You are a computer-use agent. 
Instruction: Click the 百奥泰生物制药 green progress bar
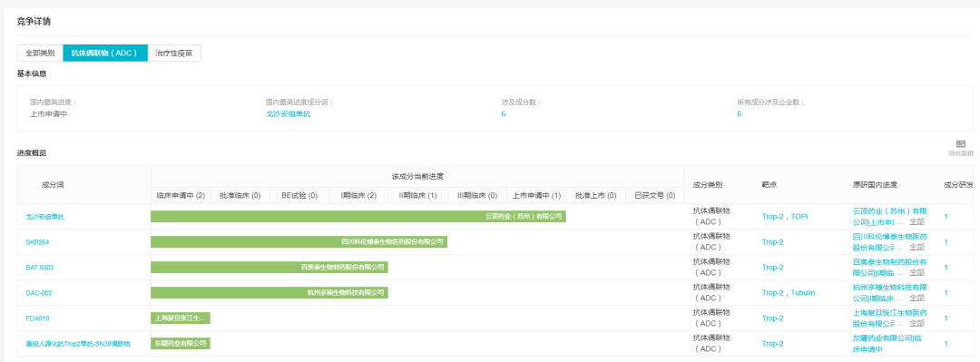[269, 267]
